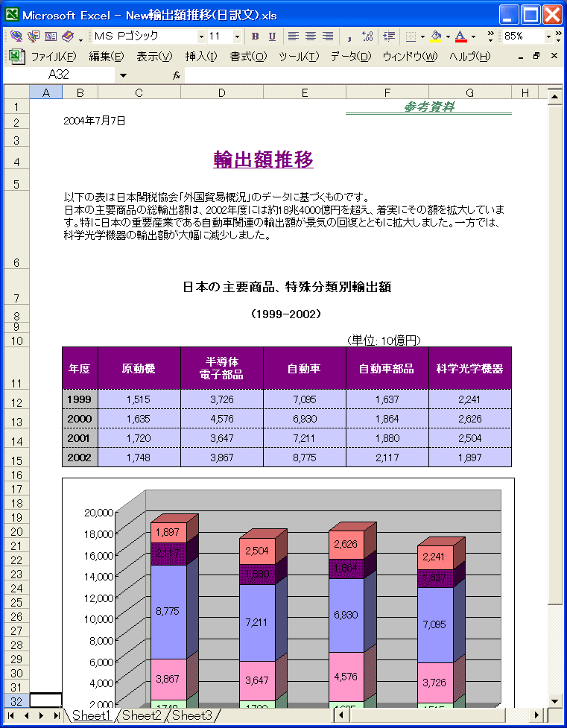Open the 表示(V) menu
Viewport: 567px width, 728px height.
[x=154, y=57]
